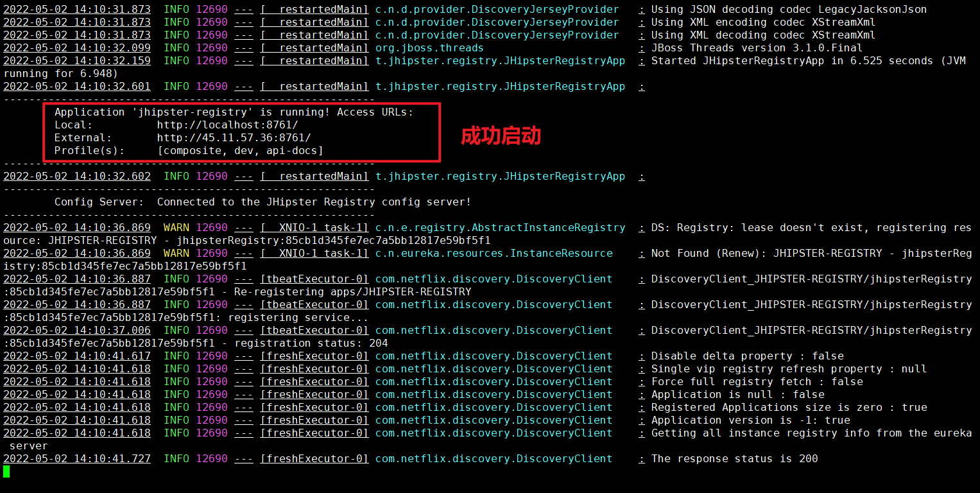Image resolution: width=980 pixels, height=493 pixels.
Task: Select the "Config Server: Connected to the JHipster Registry" line
Action: (263, 202)
